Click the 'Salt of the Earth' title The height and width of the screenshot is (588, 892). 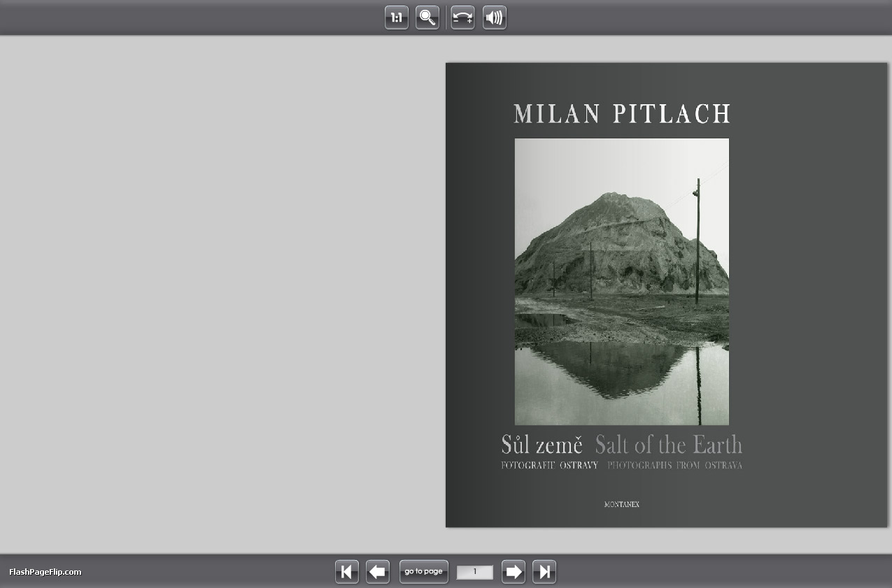669,445
